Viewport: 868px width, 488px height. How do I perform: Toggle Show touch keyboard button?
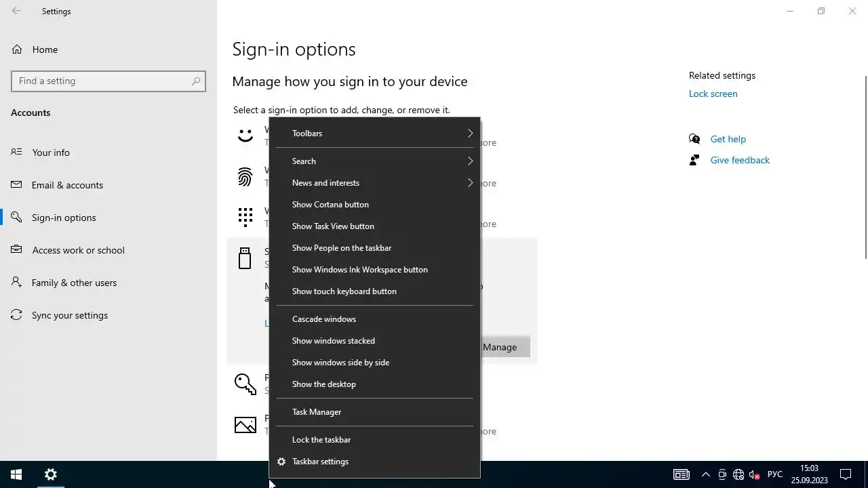click(x=374, y=291)
